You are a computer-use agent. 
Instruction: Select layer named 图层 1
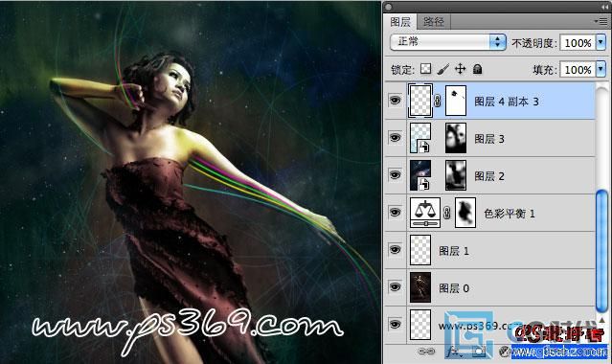click(x=454, y=251)
